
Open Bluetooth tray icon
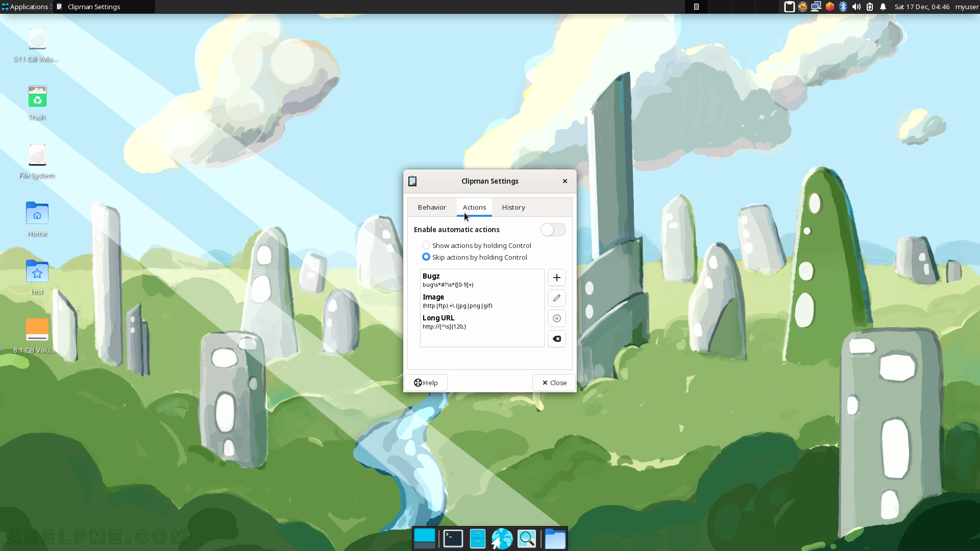843,7
